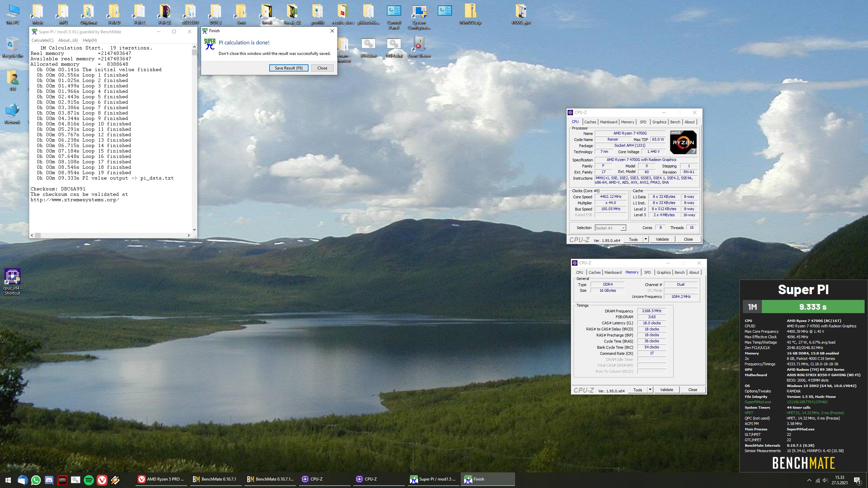Expand the Tools dropdown arrow in lower CPU-Z
The width and height of the screenshot is (868, 488).
[650, 390]
